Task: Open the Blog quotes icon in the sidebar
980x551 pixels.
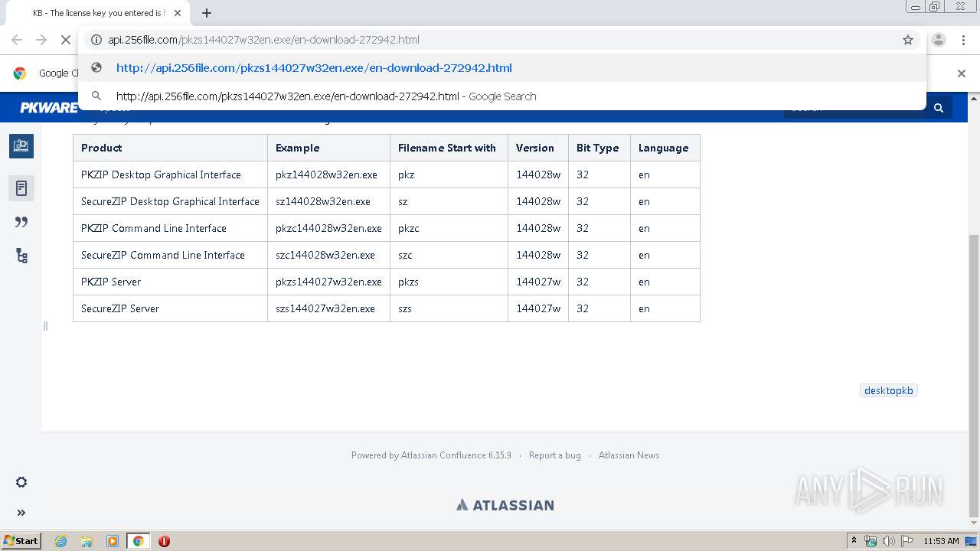Action: (x=21, y=222)
